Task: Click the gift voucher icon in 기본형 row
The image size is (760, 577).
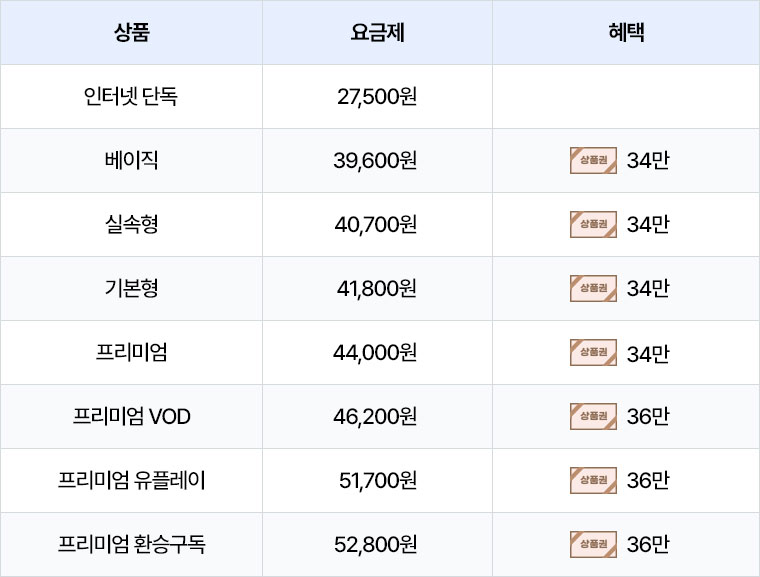Action: coord(593,288)
